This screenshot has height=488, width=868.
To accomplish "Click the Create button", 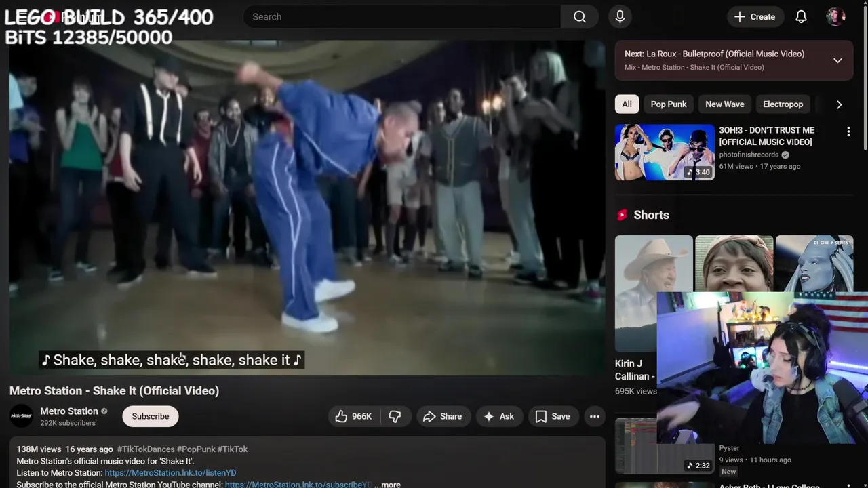I will (755, 17).
